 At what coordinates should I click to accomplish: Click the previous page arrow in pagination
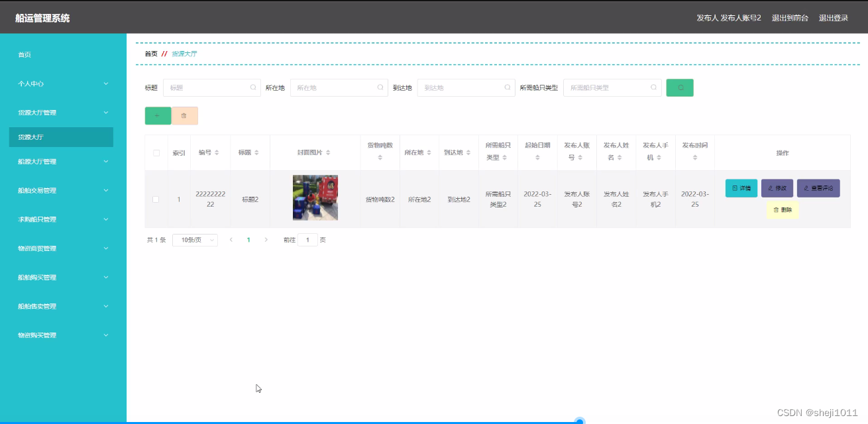[x=231, y=239]
